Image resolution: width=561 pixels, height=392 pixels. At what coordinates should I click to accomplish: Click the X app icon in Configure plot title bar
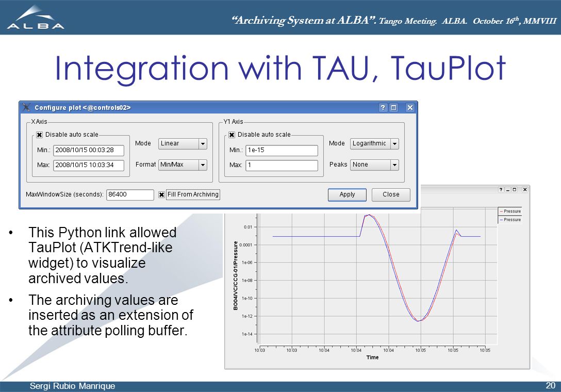(26, 107)
